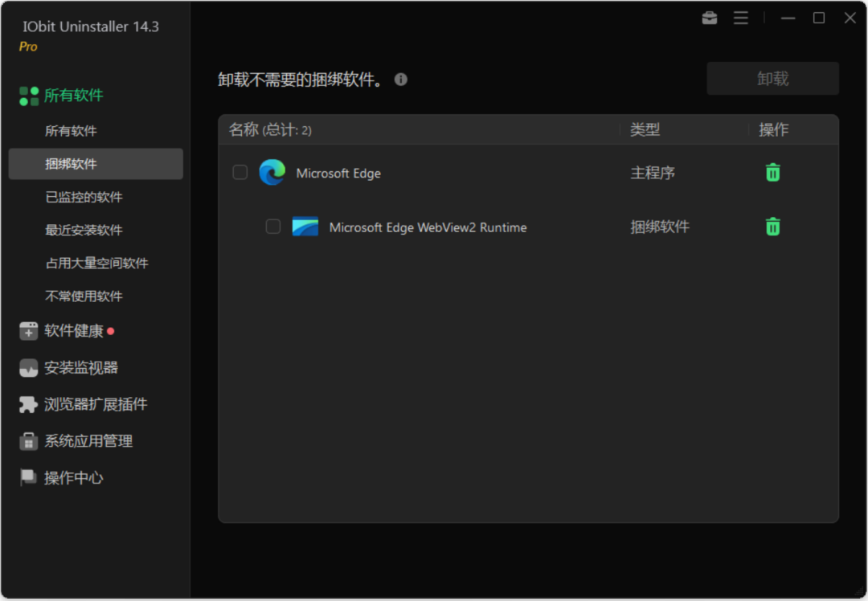Screen dimensions: 868x601
Task: Open 浏览器扩展插件 section
Action: [x=96, y=404]
